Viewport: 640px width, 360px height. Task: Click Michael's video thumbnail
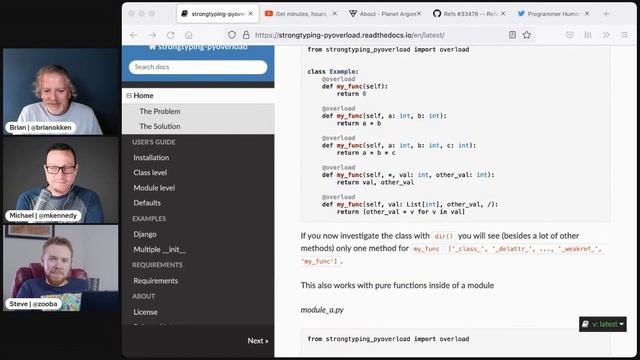point(60,180)
